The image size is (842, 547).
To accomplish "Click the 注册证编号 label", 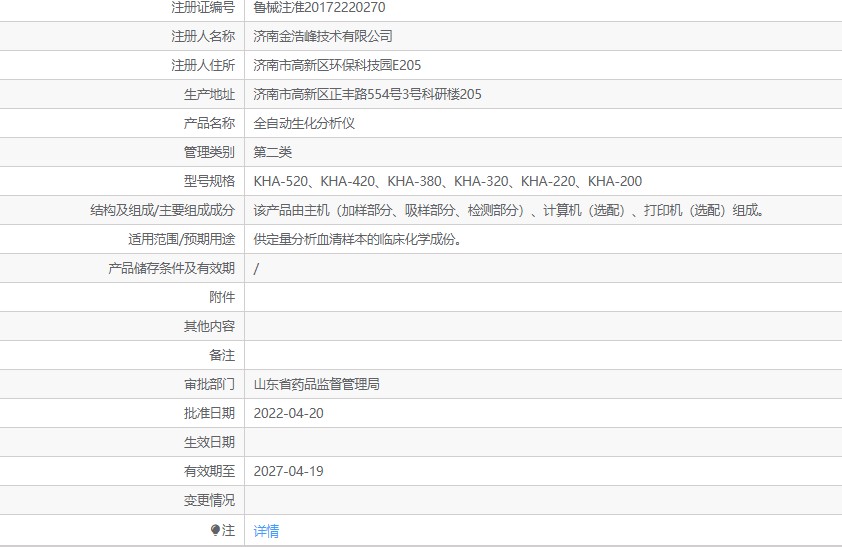I will pyautogui.click(x=203, y=7).
